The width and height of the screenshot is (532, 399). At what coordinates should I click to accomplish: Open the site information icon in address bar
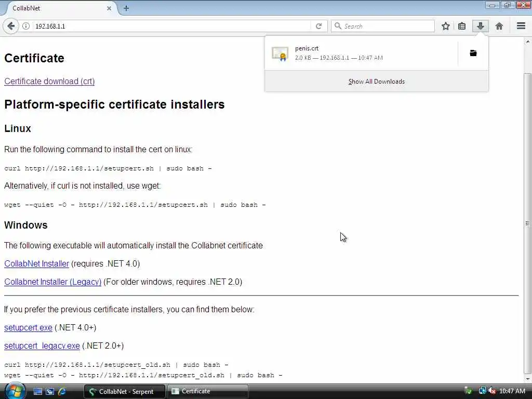tap(26, 26)
